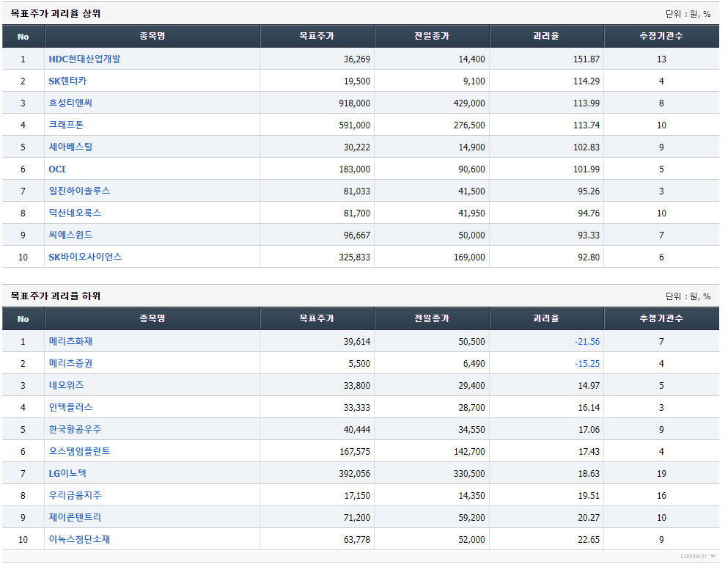Open the 효성티앤씨 stock link
Viewport: 728px width, 567px height.
70,103
